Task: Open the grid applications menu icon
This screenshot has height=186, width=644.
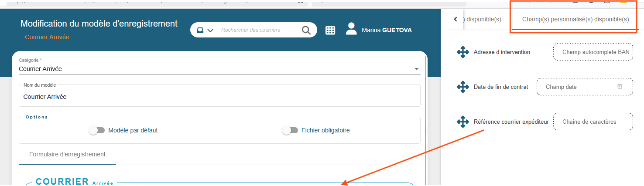Action: [x=330, y=30]
